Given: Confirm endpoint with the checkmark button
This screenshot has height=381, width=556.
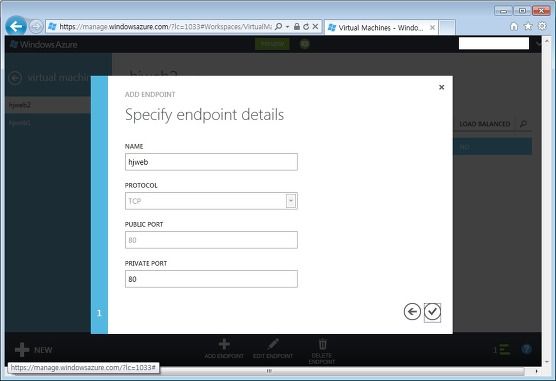Looking at the screenshot, I should coord(432,312).
